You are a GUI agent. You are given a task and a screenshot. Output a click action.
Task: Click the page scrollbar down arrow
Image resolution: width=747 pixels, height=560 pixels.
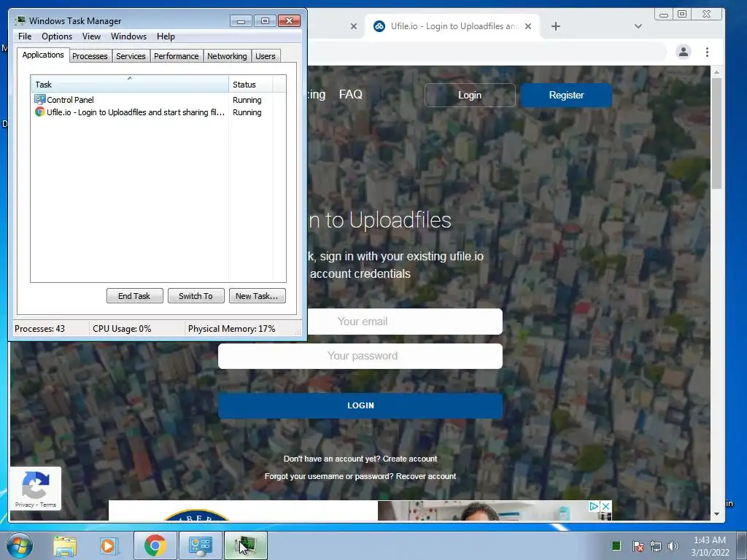[x=716, y=514]
